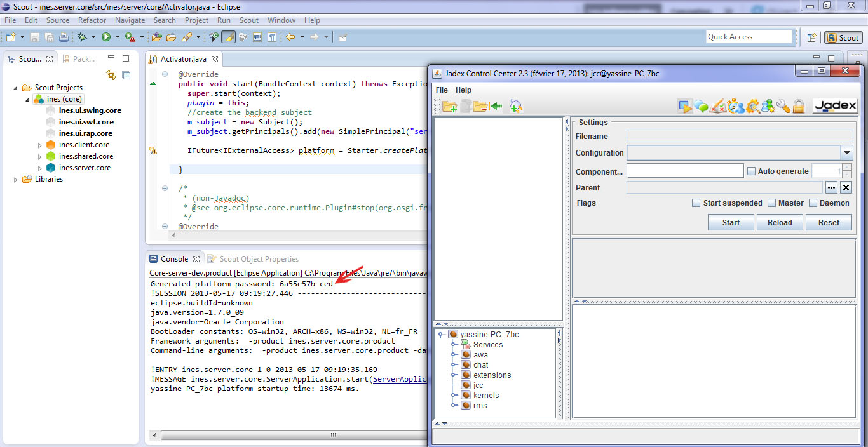The width and height of the screenshot is (868, 447).
Task: Select the chat component in Jadex tree
Action: point(480,365)
